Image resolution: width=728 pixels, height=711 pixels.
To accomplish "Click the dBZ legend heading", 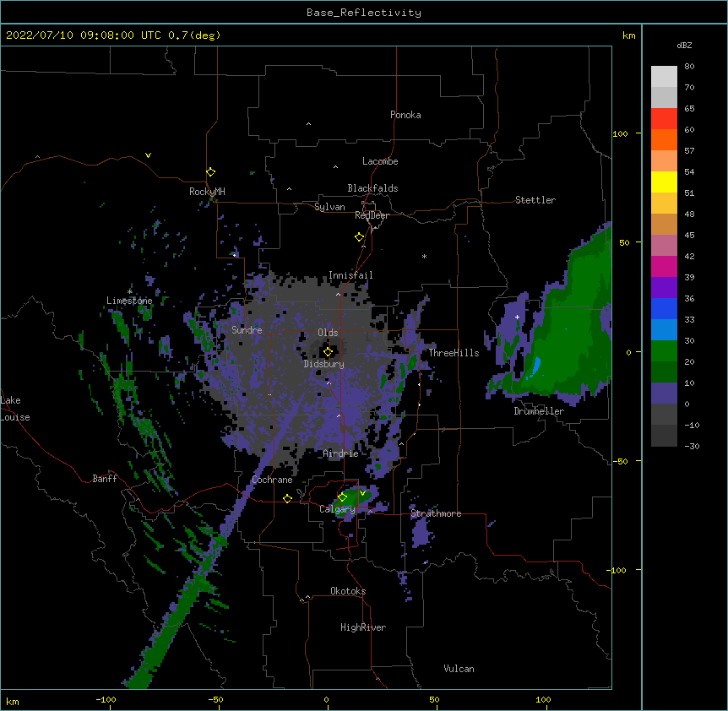I will tap(684, 46).
